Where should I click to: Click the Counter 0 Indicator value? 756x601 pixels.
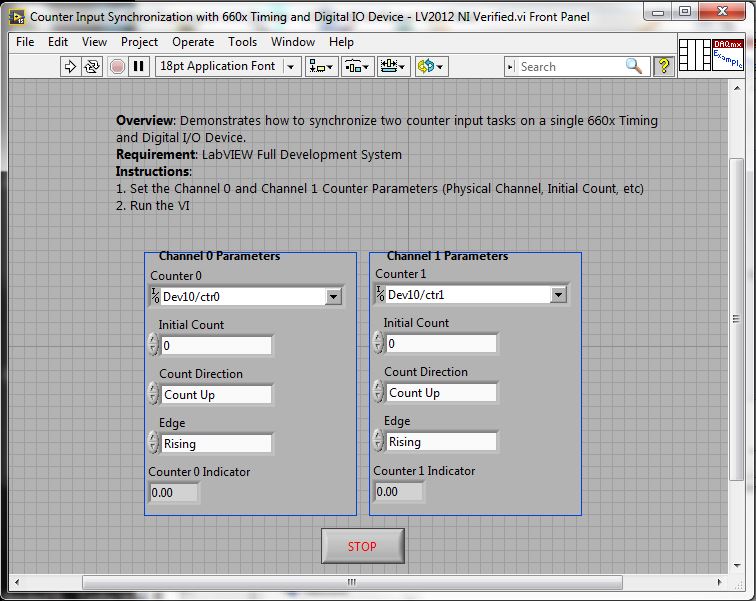click(174, 493)
